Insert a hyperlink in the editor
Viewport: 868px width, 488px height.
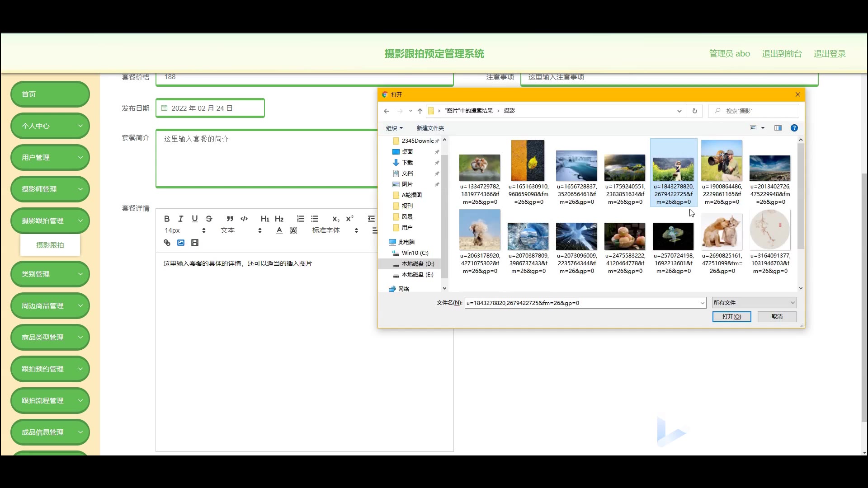167,243
